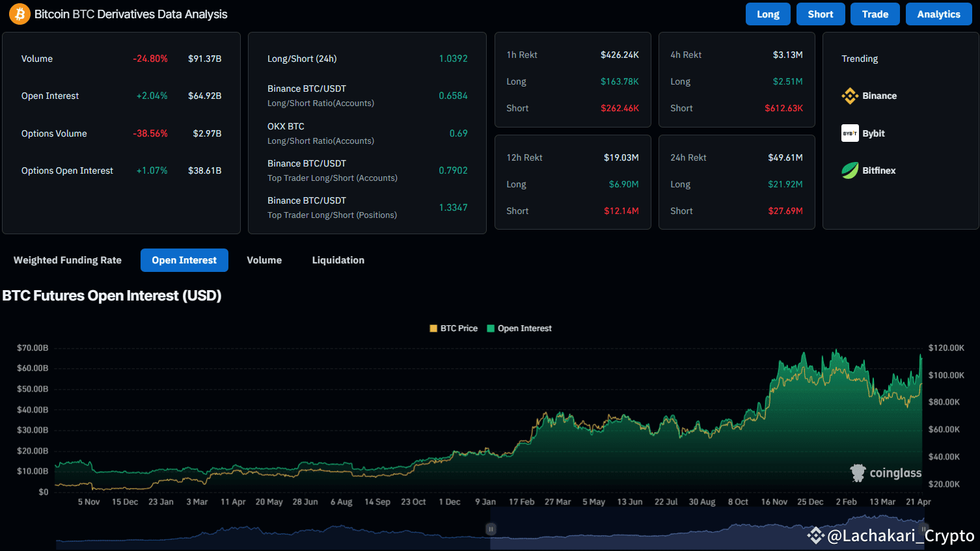Click the 1h Rekt short value $262.46K
Viewport: 980px width, 551px height.
click(620, 108)
